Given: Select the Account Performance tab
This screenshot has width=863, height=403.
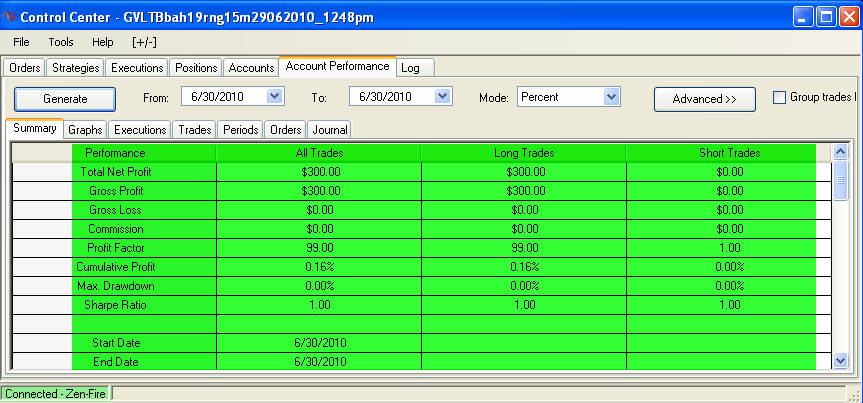Looking at the screenshot, I should tap(337, 66).
